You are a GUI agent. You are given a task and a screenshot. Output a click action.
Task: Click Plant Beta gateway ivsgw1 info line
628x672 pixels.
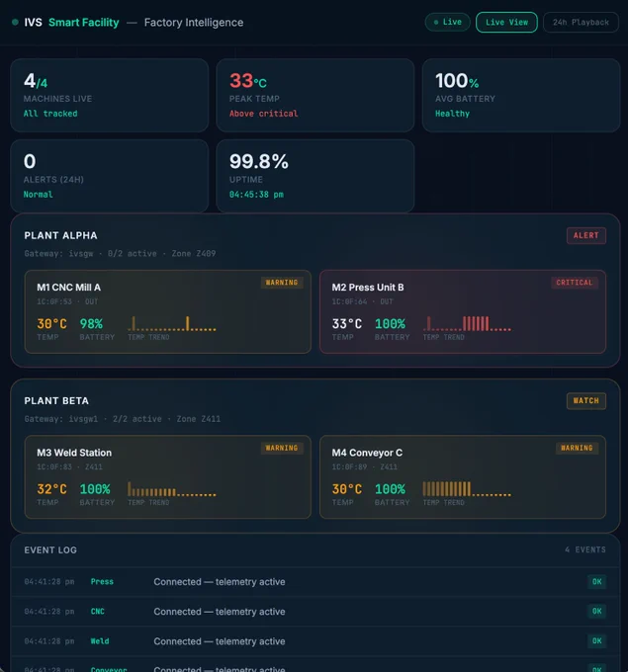[x=123, y=419]
